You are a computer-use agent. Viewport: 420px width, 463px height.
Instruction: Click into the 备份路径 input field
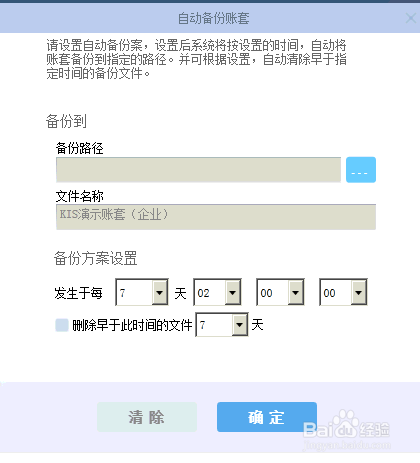[198, 170]
